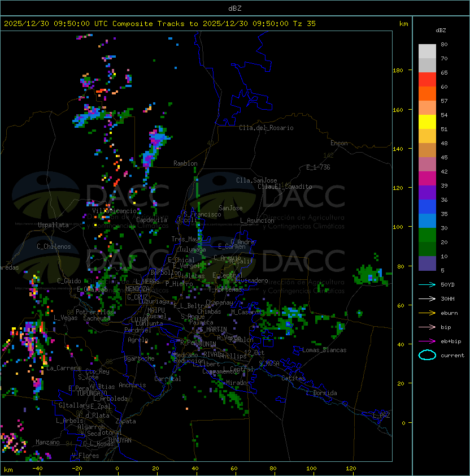This screenshot has height=476, width=470.
Task: Click the eburn legend label
Action: tap(449, 313)
